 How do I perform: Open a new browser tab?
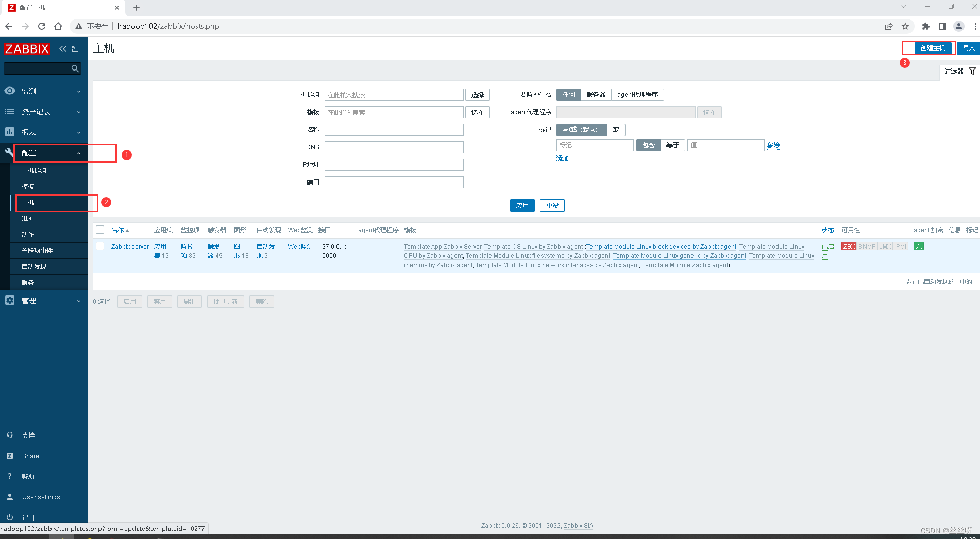click(137, 8)
